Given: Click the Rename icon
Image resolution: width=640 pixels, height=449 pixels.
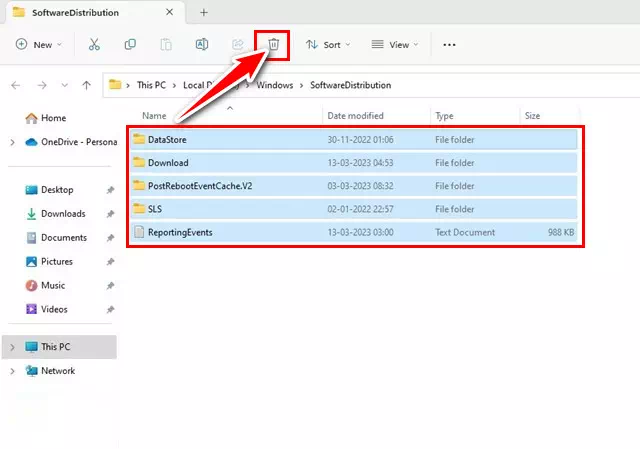Looking at the screenshot, I should click(x=202, y=44).
